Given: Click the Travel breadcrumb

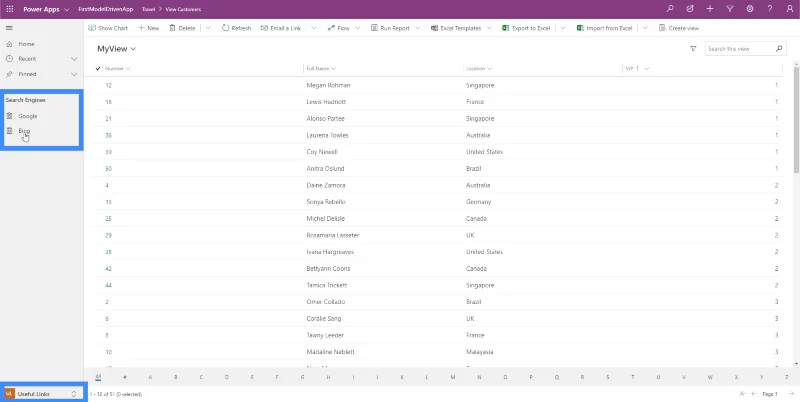Looking at the screenshot, I should pos(148,9).
